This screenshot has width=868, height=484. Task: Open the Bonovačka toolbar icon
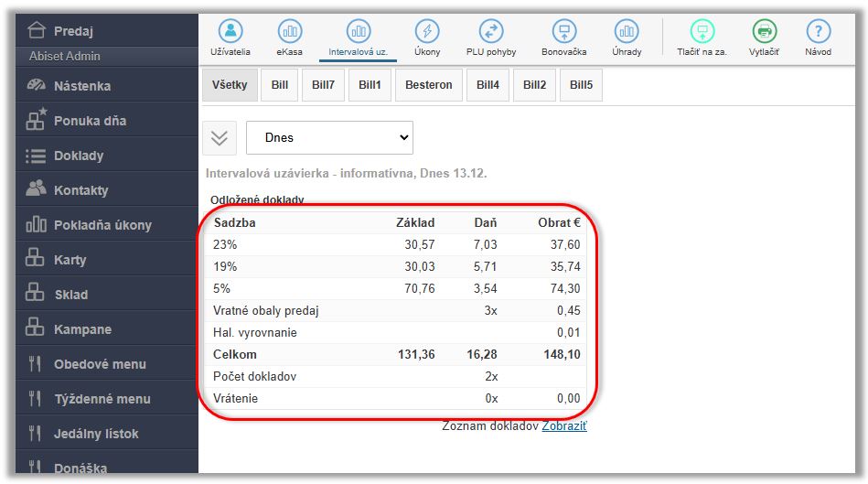pyautogui.click(x=563, y=31)
